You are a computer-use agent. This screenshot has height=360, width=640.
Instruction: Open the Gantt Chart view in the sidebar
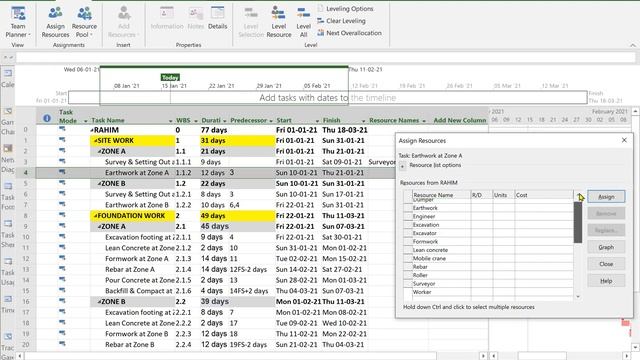[x=8, y=122]
